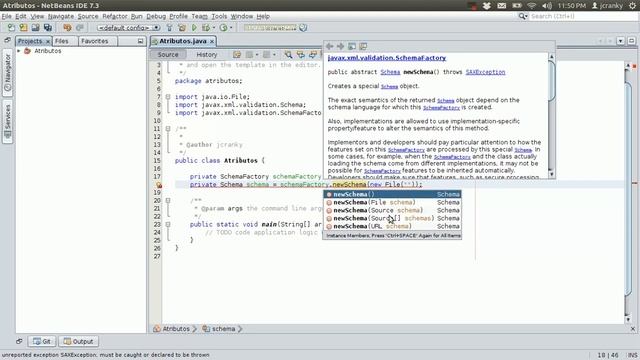Click the Build Project hammer icon
This screenshot has width=640, height=360.
pos(170,28)
